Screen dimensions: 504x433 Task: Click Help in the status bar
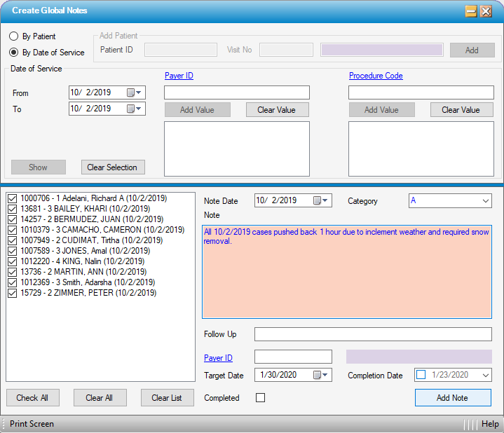(x=490, y=424)
